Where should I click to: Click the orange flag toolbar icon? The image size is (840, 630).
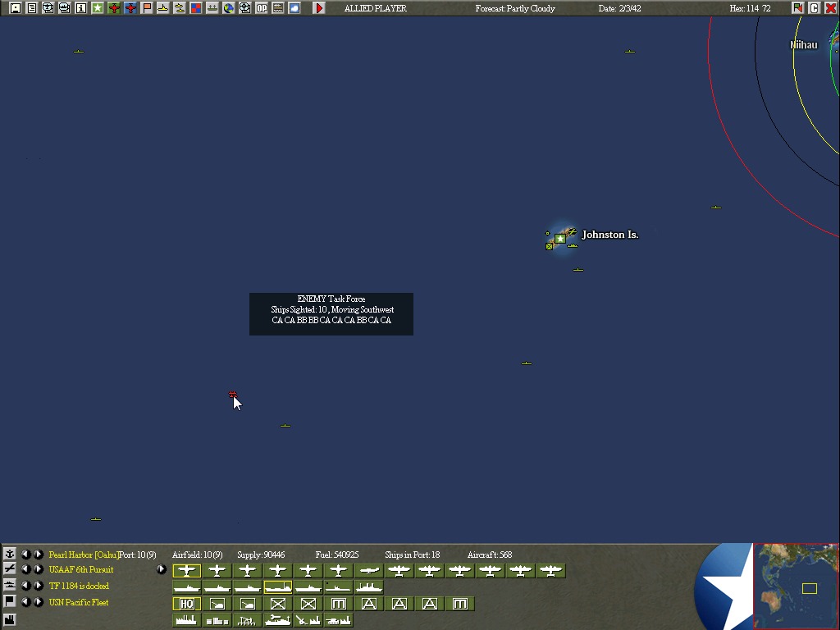[x=147, y=8]
